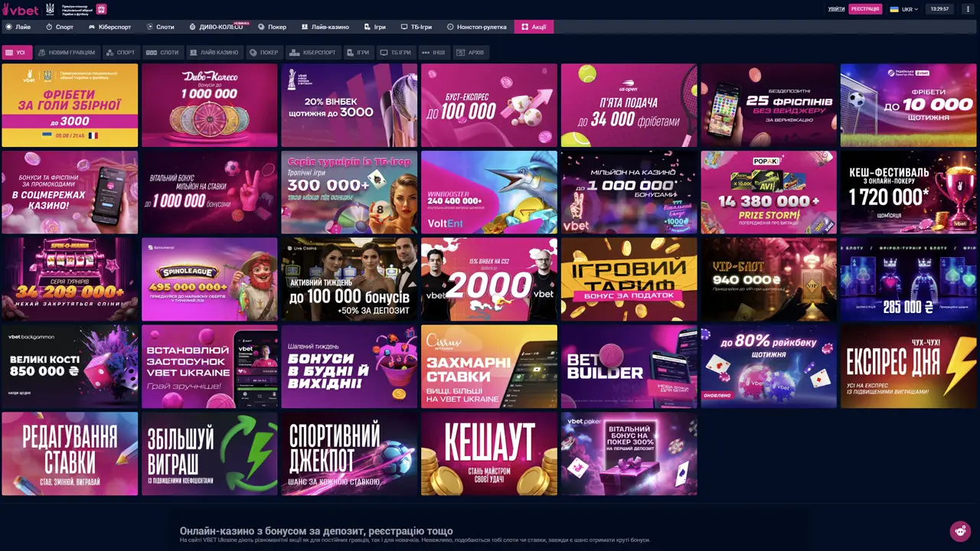Expand the ІНШІ filter with three dots

(433, 53)
